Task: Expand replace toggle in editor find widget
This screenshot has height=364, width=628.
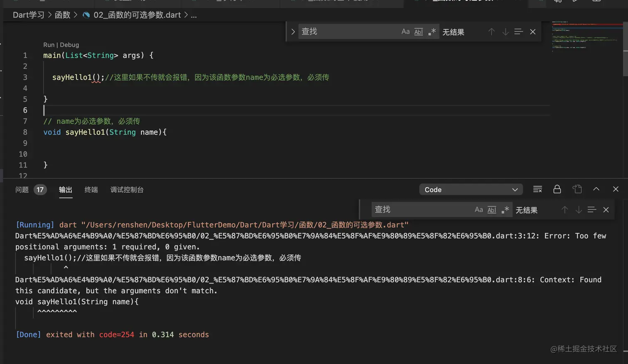Action: coord(293,32)
